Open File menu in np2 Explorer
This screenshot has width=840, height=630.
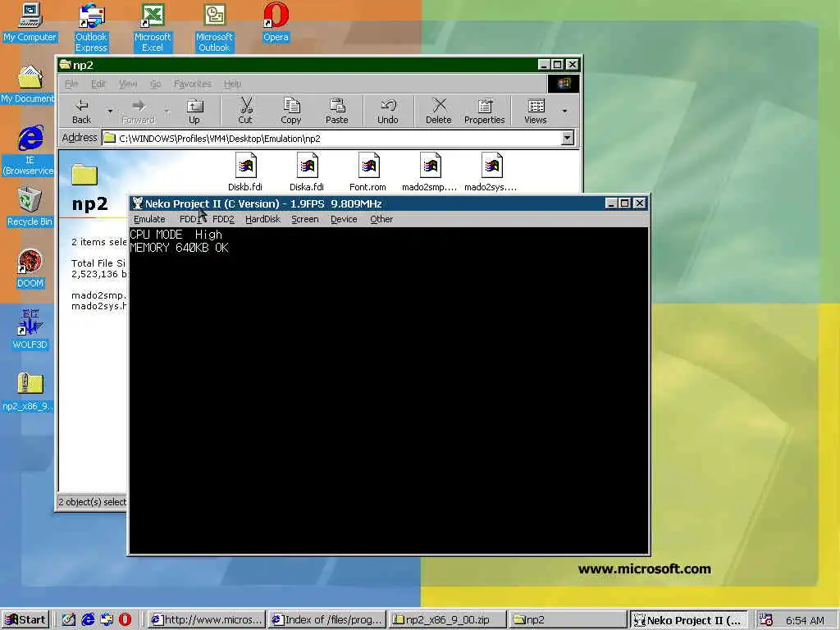71,84
